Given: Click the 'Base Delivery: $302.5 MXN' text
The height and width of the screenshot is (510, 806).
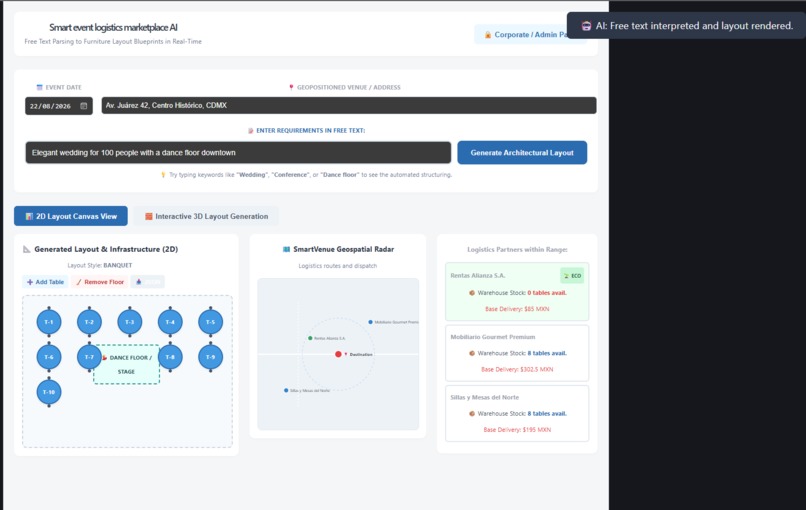Looking at the screenshot, I should [517, 369].
